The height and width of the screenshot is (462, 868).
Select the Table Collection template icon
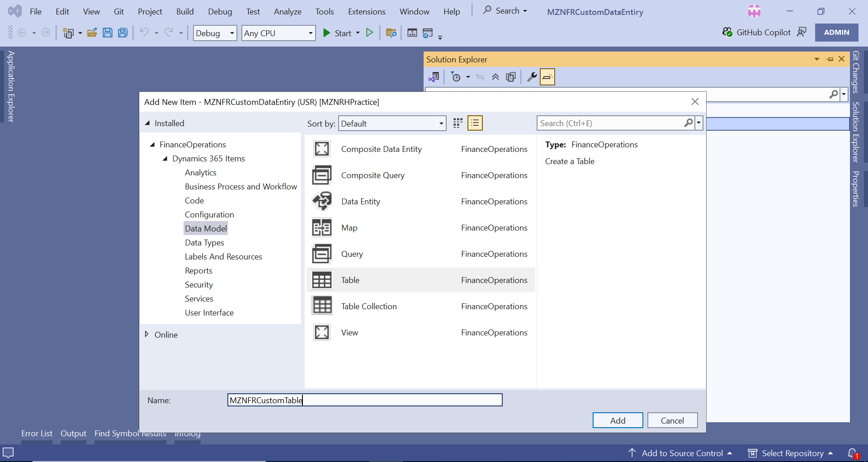click(322, 306)
